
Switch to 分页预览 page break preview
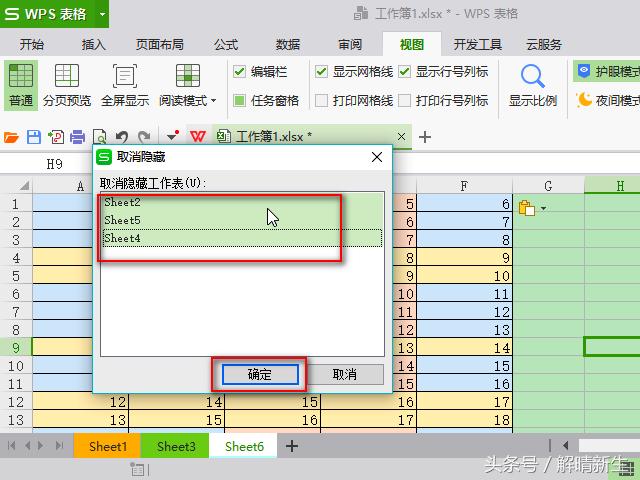click(x=67, y=84)
